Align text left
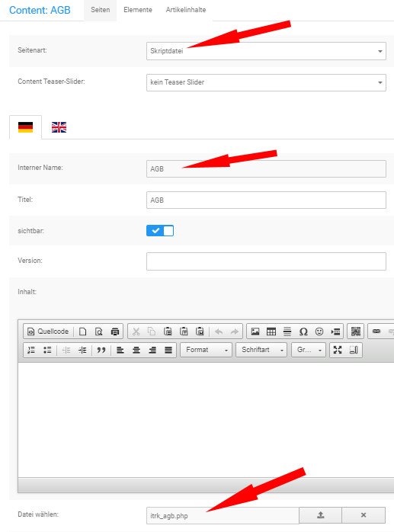 tap(120, 350)
